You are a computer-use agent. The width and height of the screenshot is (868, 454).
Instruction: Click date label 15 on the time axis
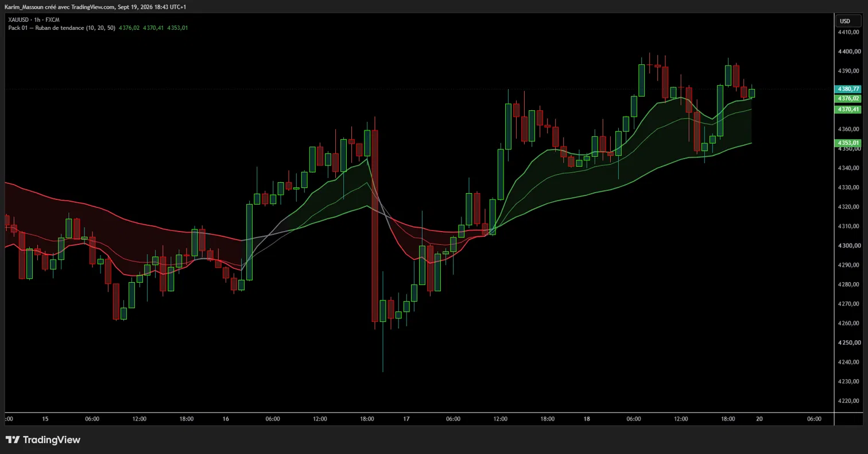click(x=45, y=419)
